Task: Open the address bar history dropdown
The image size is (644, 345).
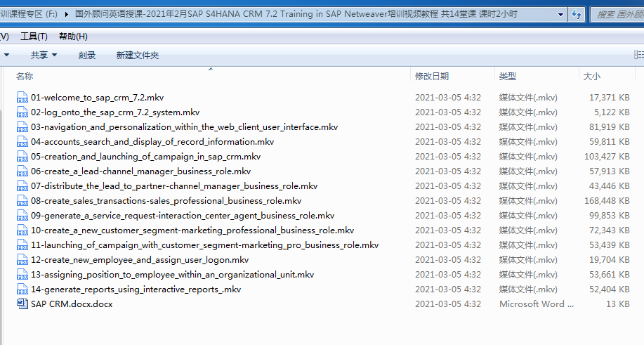Action: [560, 15]
